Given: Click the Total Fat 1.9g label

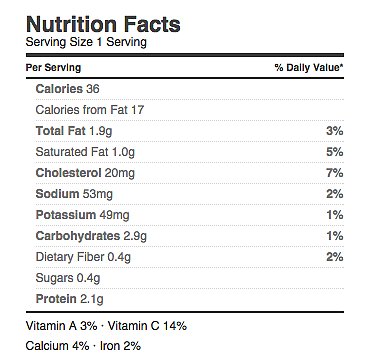Looking at the screenshot, I should pyautogui.click(x=74, y=131).
